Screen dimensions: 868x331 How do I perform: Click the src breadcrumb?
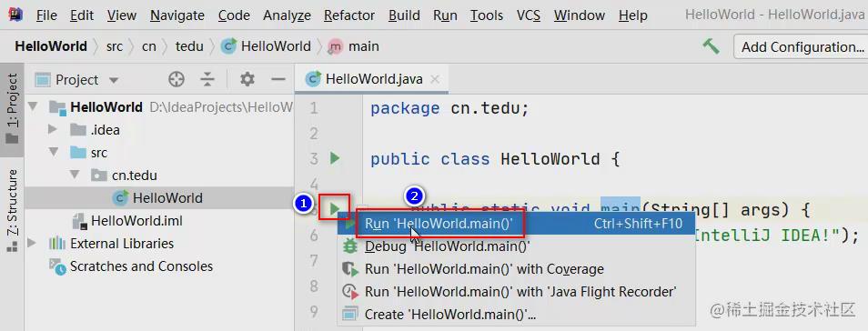(x=115, y=46)
